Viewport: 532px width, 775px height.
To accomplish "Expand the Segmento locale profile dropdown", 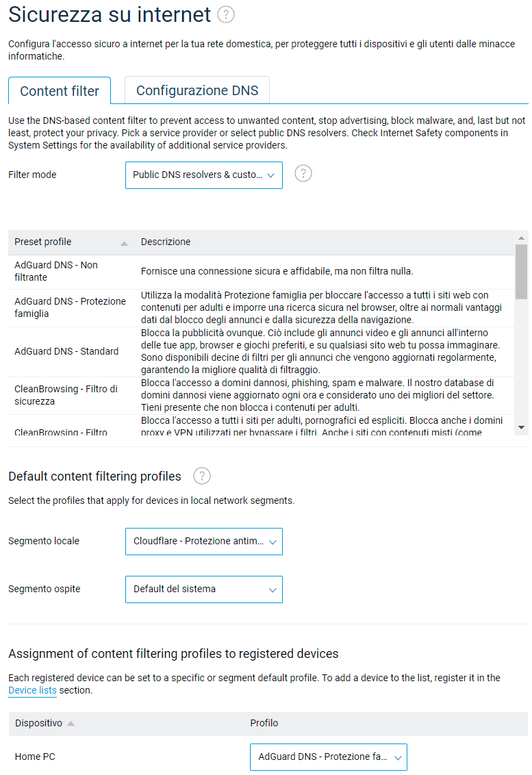I will click(204, 542).
